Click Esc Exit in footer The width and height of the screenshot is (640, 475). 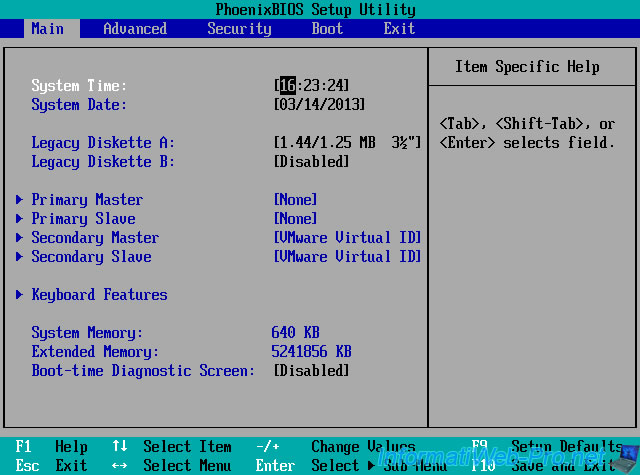point(51,465)
